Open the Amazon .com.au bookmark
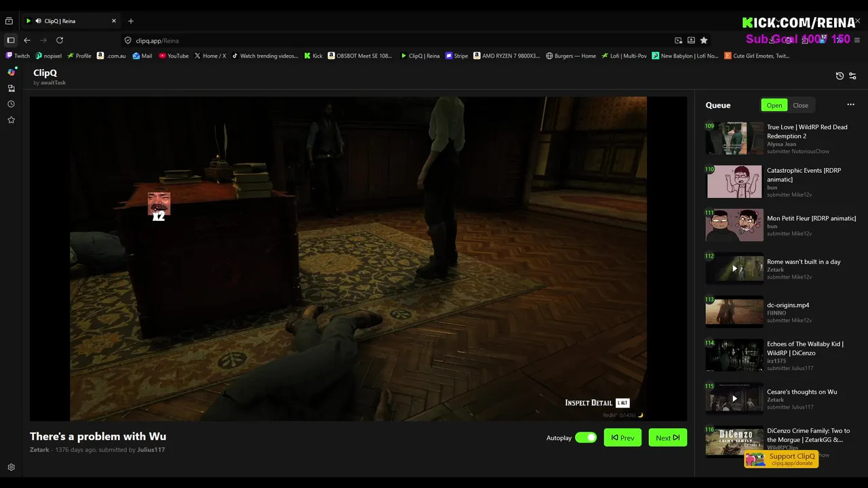 (x=112, y=56)
